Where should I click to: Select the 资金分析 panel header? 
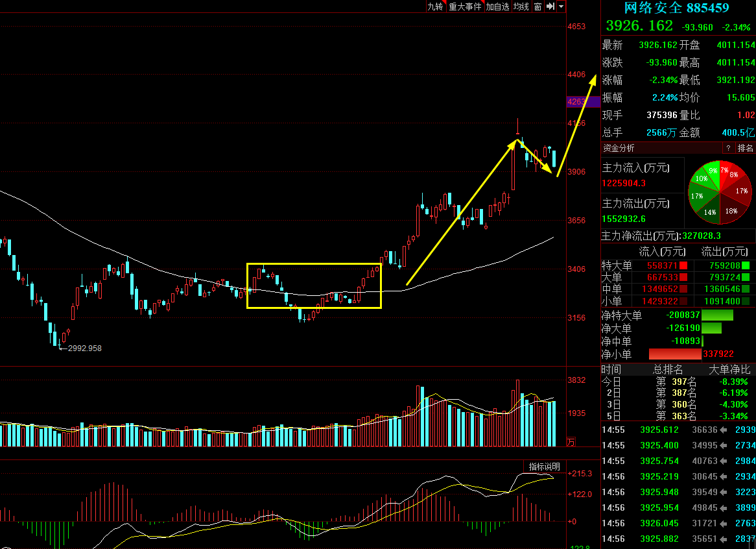(x=619, y=148)
